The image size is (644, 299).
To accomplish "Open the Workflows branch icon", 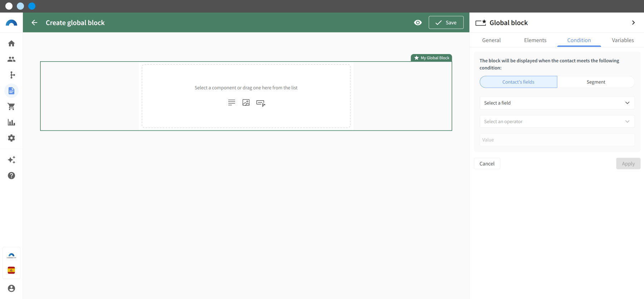I will [x=11, y=75].
